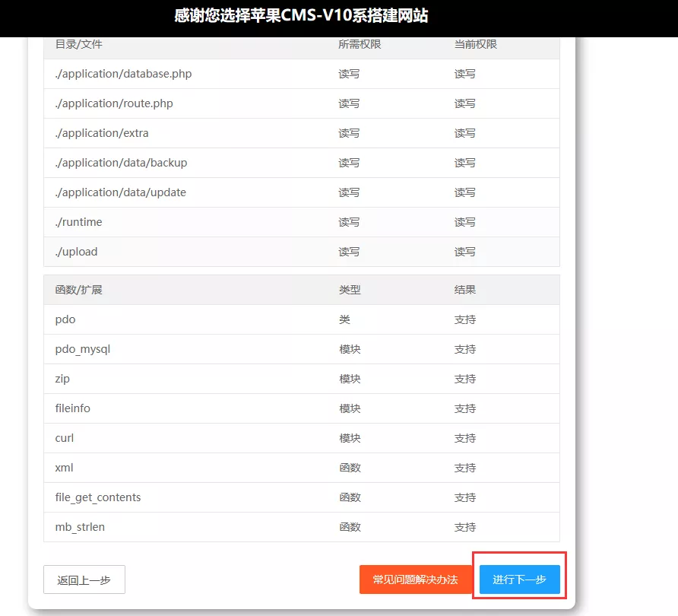The image size is (678, 616).
Task: Click the 苹果CMS-V10 header title text
Action: pos(301,16)
